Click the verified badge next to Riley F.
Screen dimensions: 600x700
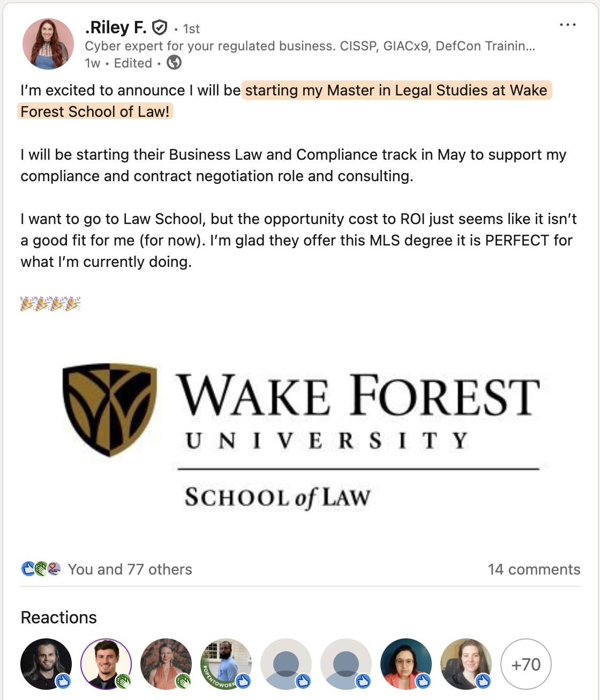coord(159,27)
